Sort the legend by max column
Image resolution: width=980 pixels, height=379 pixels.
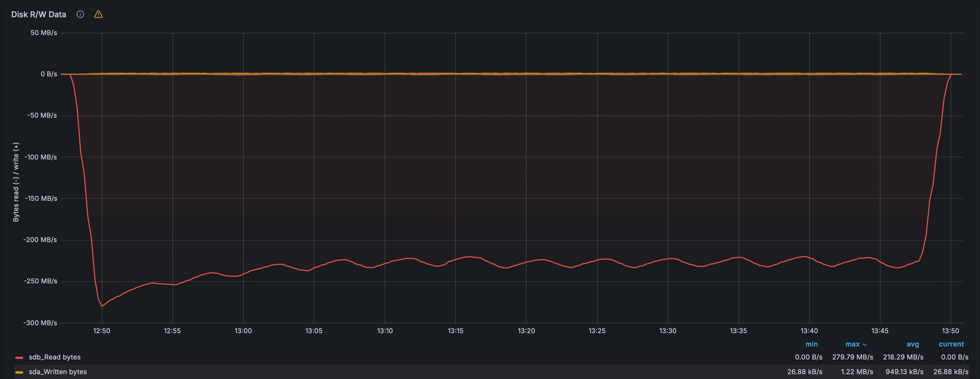coord(852,344)
